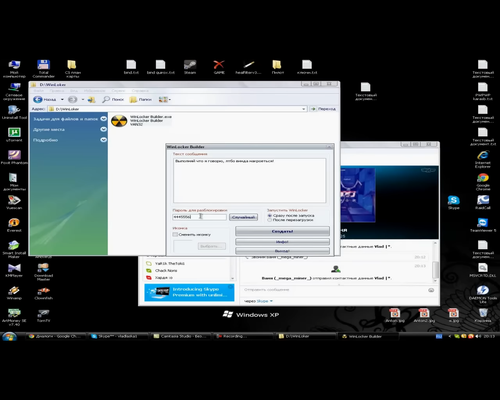Expand the Other Places sidebar section

tap(104, 129)
